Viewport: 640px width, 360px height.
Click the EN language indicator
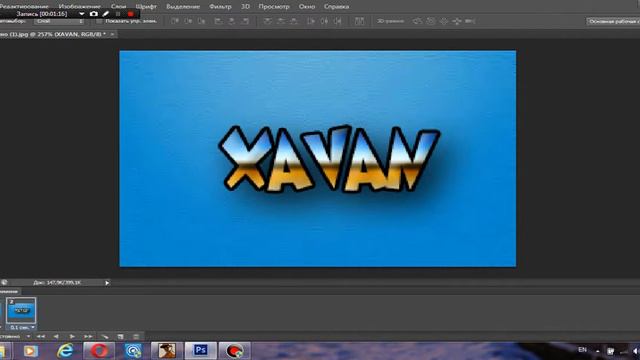pyautogui.click(x=582, y=350)
